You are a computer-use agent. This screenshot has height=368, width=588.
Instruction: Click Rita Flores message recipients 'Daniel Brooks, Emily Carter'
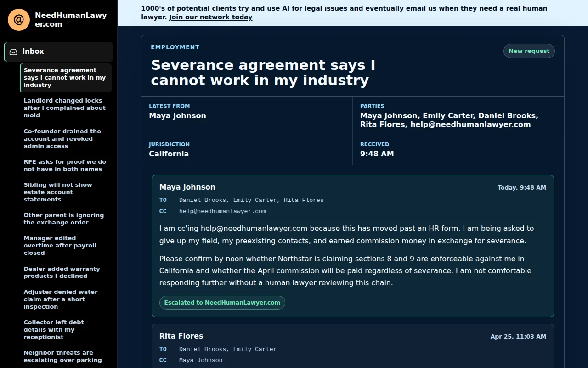point(228,349)
